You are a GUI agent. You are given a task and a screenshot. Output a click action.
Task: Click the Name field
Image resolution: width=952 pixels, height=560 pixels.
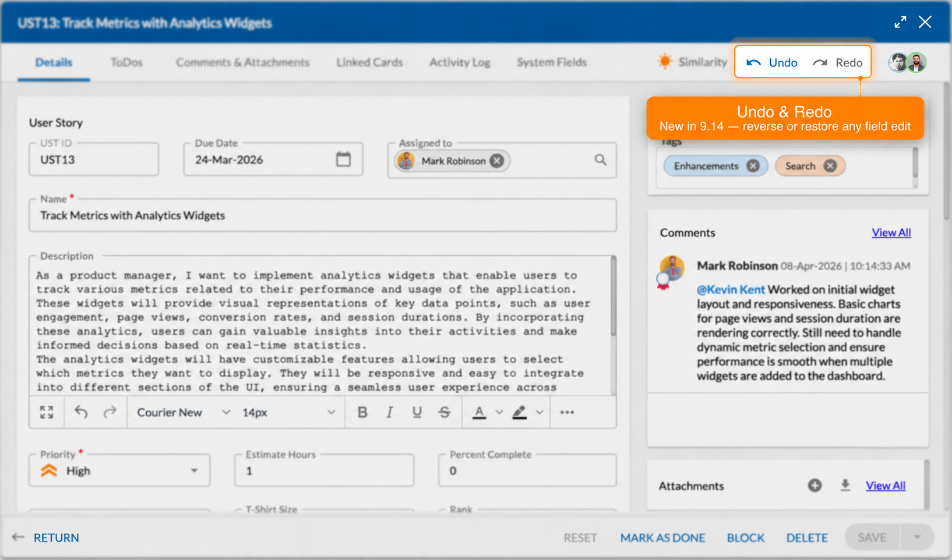coord(323,215)
